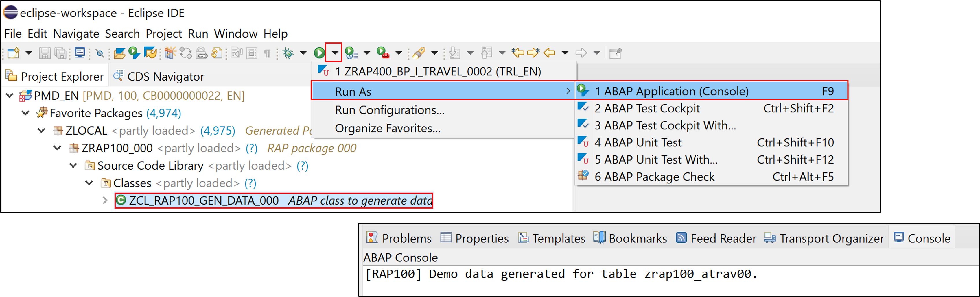Collapse the Source Code Library node
The width and height of the screenshot is (980, 297).
pyautogui.click(x=73, y=165)
